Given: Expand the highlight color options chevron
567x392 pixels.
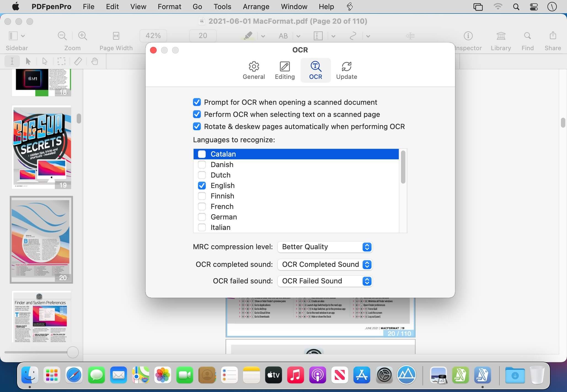Looking at the screenshot, I should click(x=263, y=36).
